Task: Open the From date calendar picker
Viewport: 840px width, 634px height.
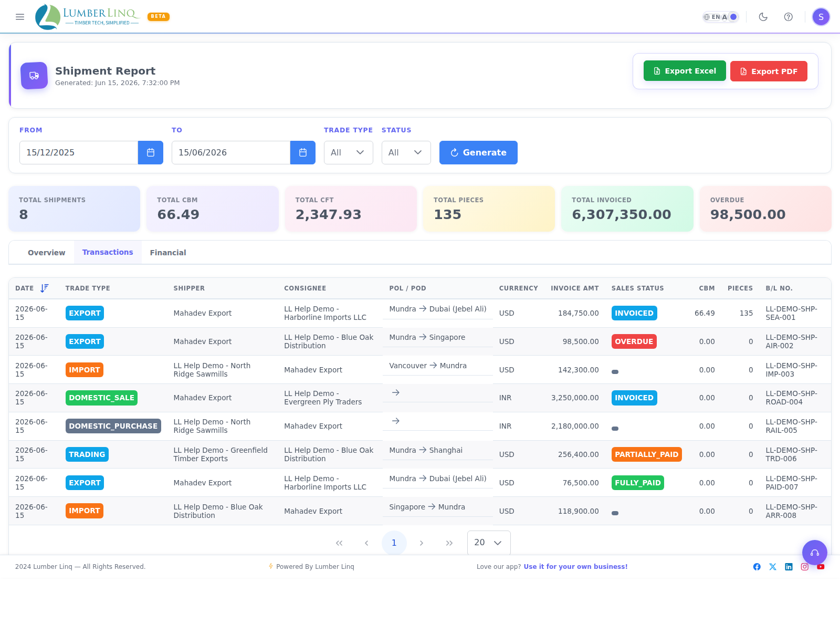Action: pos(151,152)
